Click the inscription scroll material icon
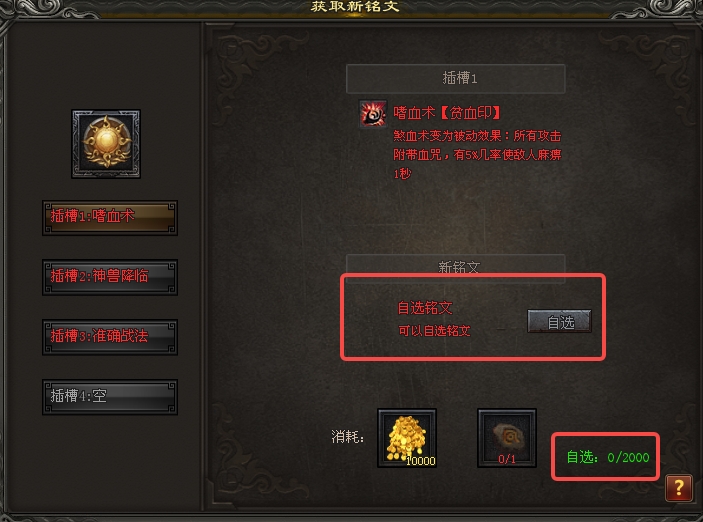Viewport: 703px width, 522px height. pyautogui.click(x=507, y=438)
